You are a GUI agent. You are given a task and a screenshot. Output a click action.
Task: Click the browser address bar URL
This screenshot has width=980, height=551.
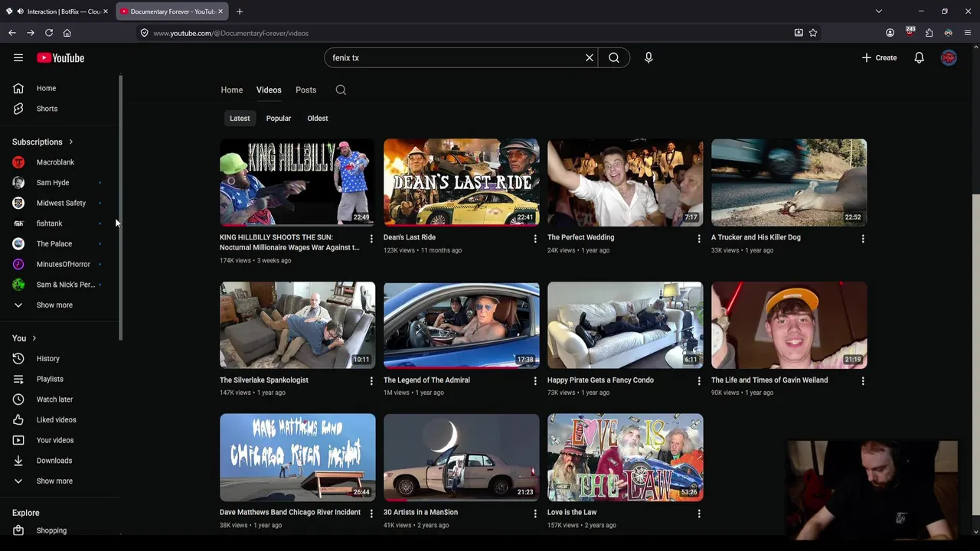230,33
